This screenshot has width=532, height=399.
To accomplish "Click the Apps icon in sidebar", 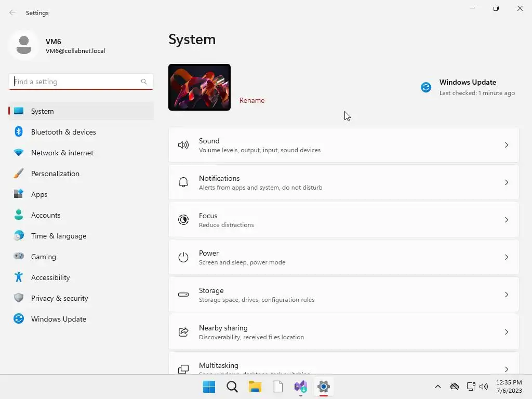I will 19,194.
